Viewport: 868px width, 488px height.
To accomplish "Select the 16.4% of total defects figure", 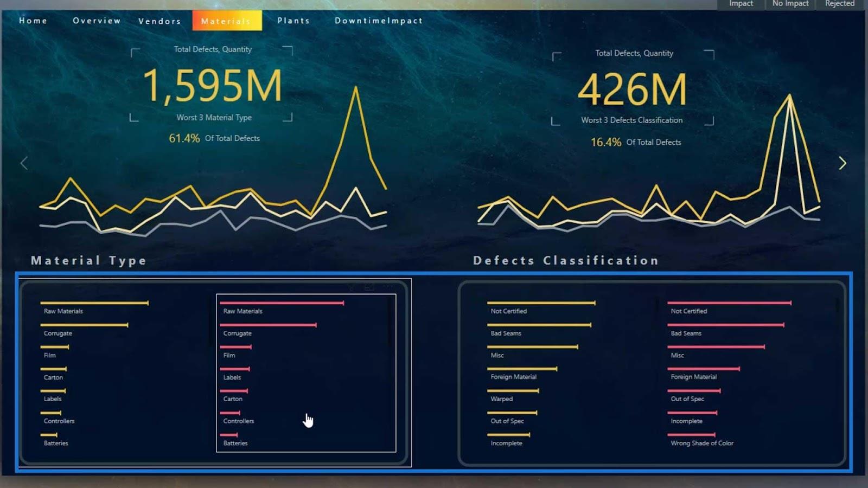I will 606,142.
